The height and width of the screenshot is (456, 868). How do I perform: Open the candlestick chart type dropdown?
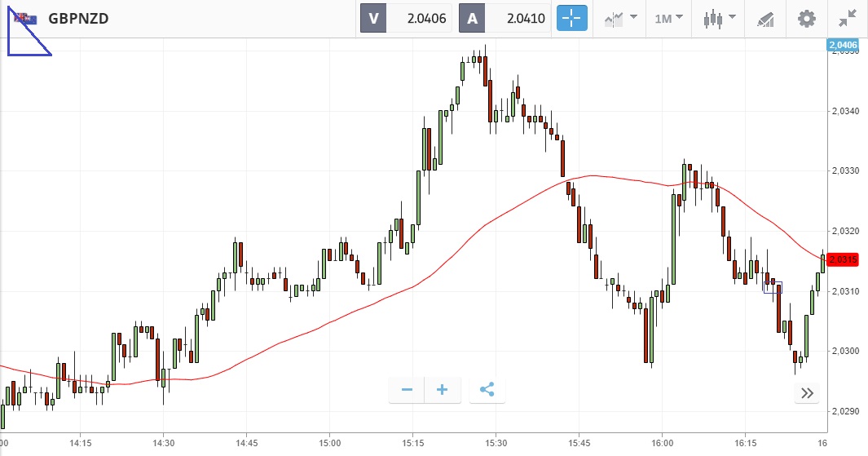pos(720,18)
